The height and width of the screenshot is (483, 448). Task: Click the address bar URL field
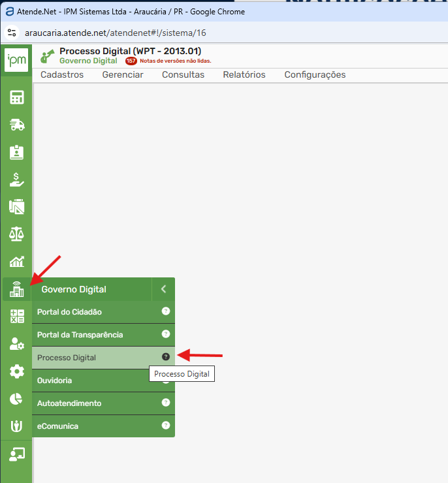(x=115, y=33)
